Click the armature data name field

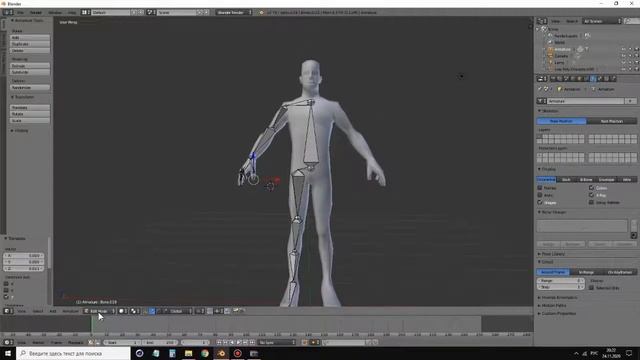585,101
